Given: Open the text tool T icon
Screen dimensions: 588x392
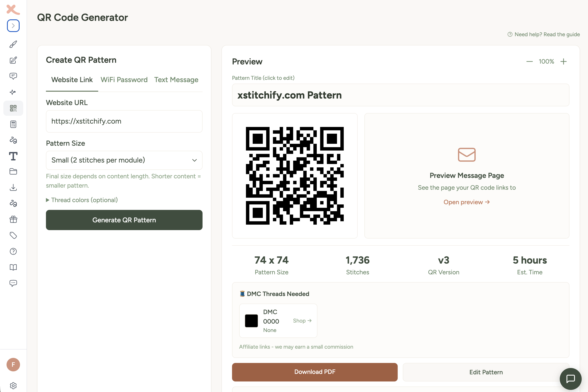Looking at the screenshot, I should coord(13,156).
